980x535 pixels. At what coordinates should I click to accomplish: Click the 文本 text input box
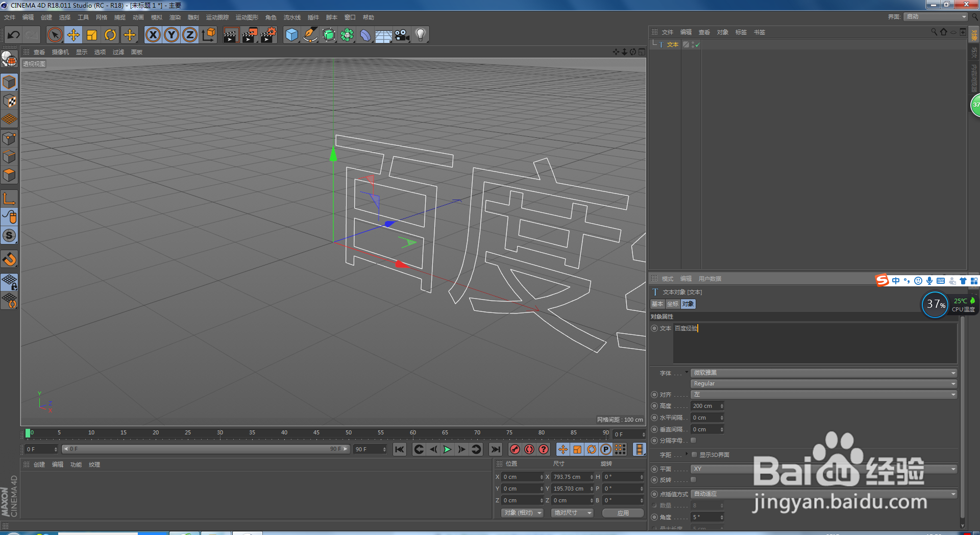click(x=815, y=343)
